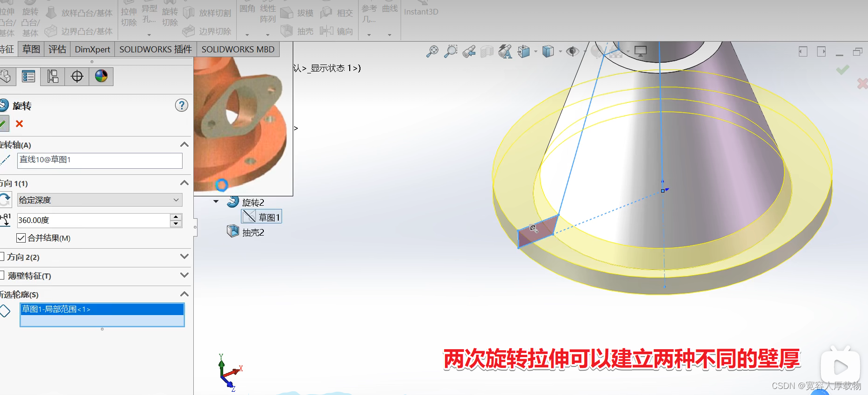
Task: Click the Draft (拔模) tool icon
Action: (x=287, y=13)
